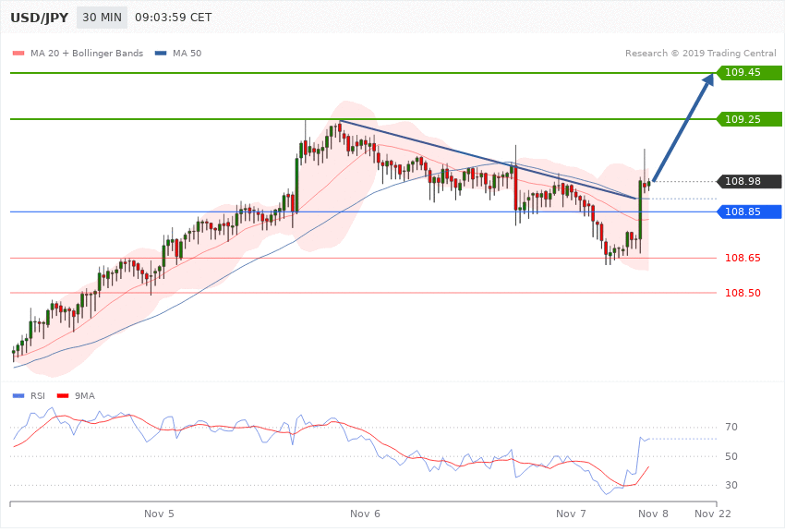The width and height of the screenshot is (785, 532).
Task: Select the 109.45 green resistance label
Action: [749, 73]
